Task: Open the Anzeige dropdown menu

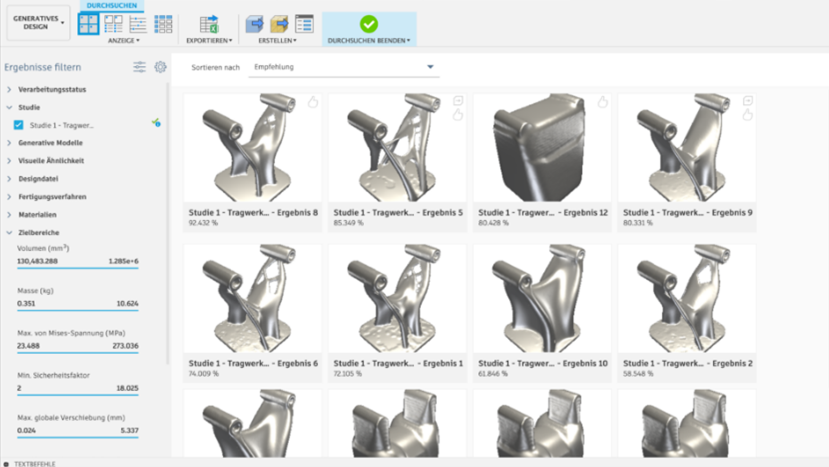Action: tap(124, 40)
